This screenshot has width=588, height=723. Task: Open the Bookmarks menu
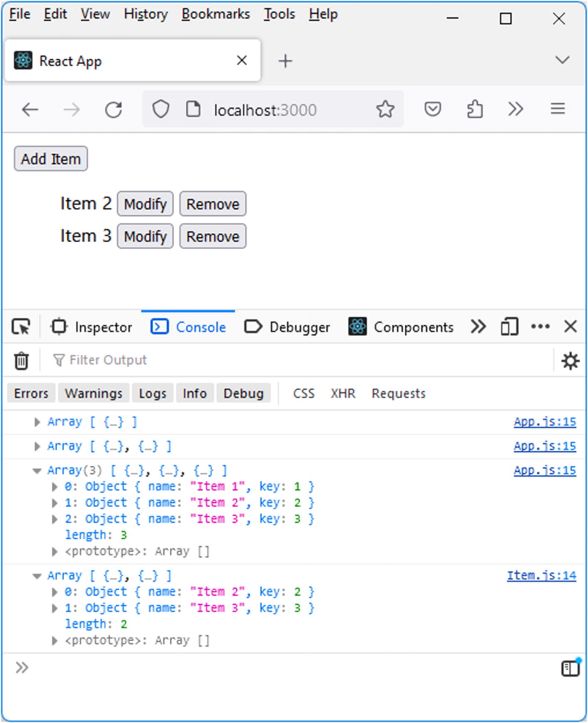click(216, 14)
